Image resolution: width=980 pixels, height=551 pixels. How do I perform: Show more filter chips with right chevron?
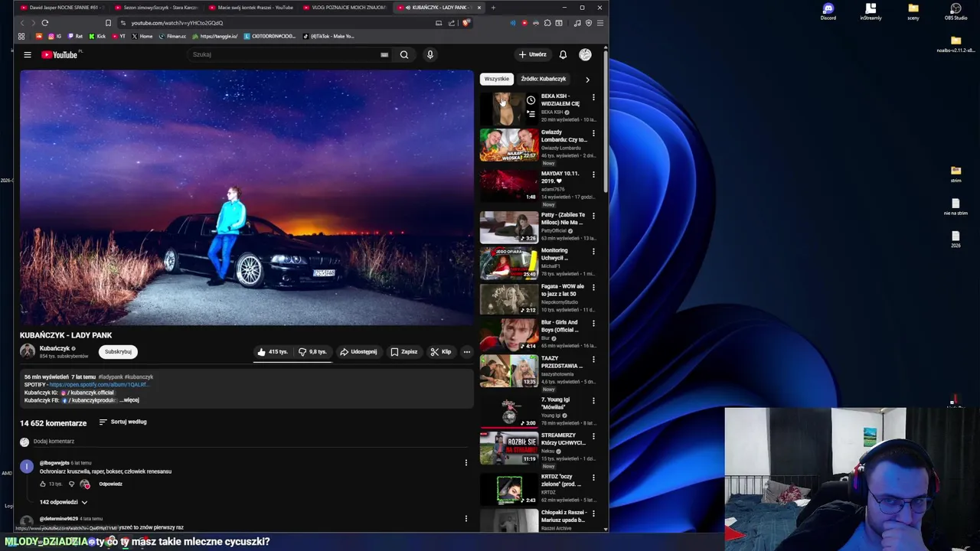tap(587, 79)
